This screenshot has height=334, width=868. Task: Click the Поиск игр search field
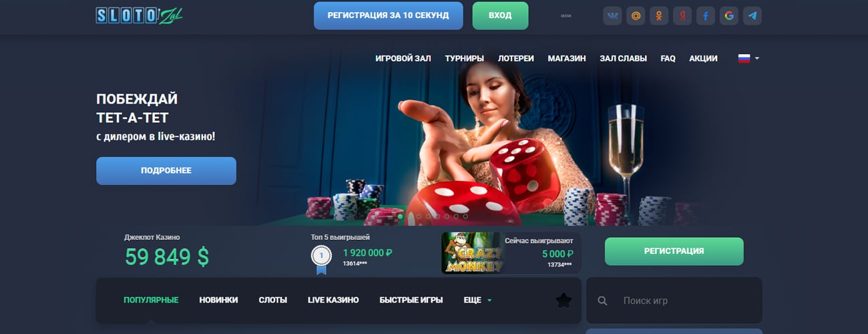(x=674, y=301)
